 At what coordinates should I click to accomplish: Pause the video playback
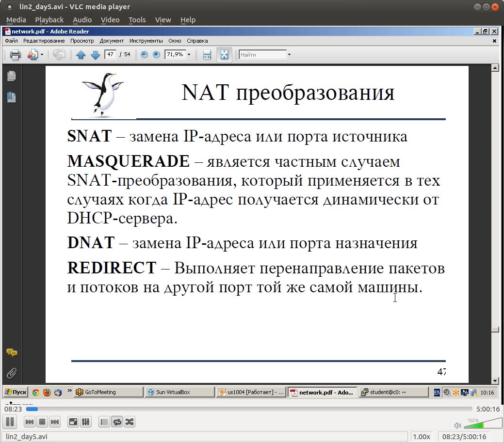click(x=10, y=422)
